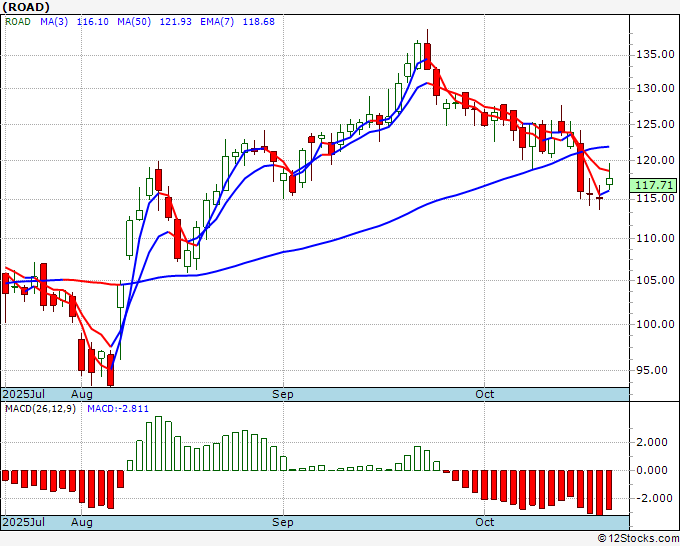Click the EMA(7) legend label
The height and width of the screenshot is (546, 680).
[x=217, y=22]
